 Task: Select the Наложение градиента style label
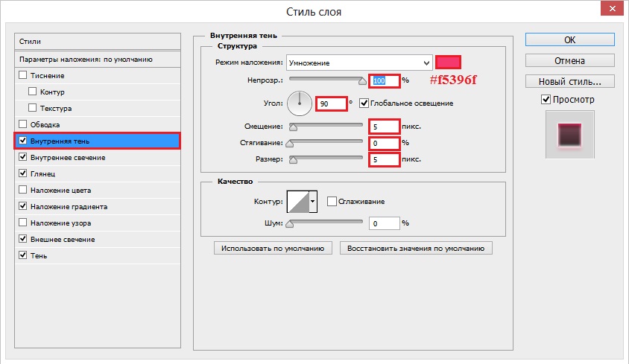[x=69, y=207]
